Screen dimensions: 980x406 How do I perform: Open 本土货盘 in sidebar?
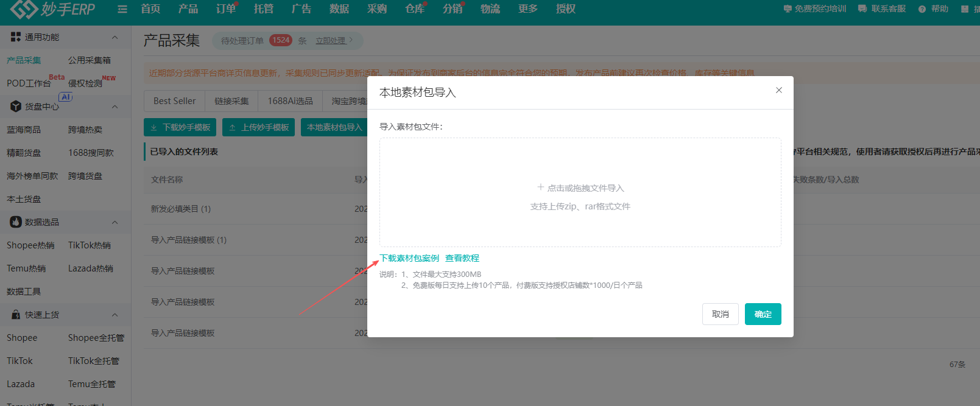point(24,199)
